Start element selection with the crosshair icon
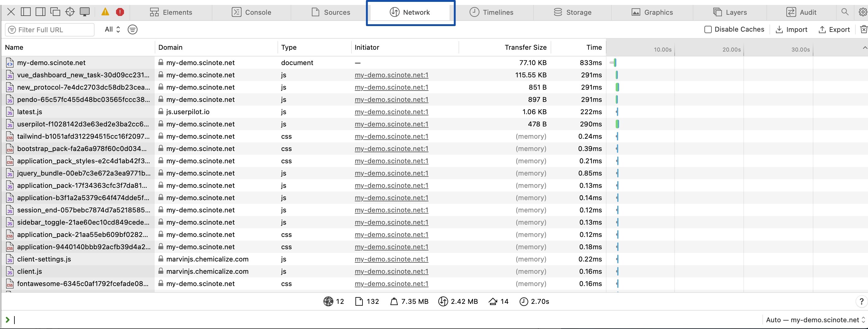868x329 pixels. click(x=70, y=12)
